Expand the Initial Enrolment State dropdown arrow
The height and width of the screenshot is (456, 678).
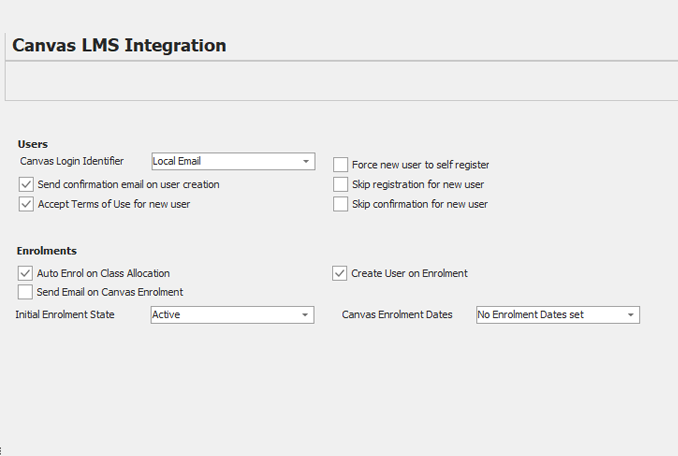305,315
